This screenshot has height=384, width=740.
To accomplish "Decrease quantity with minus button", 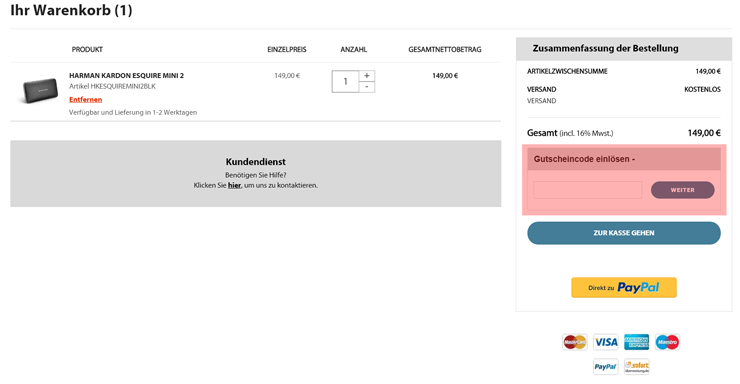I will click(x=367, y=87).
